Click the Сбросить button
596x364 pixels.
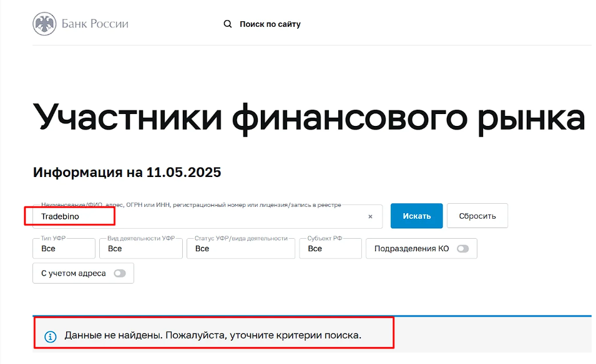(477, 216)
